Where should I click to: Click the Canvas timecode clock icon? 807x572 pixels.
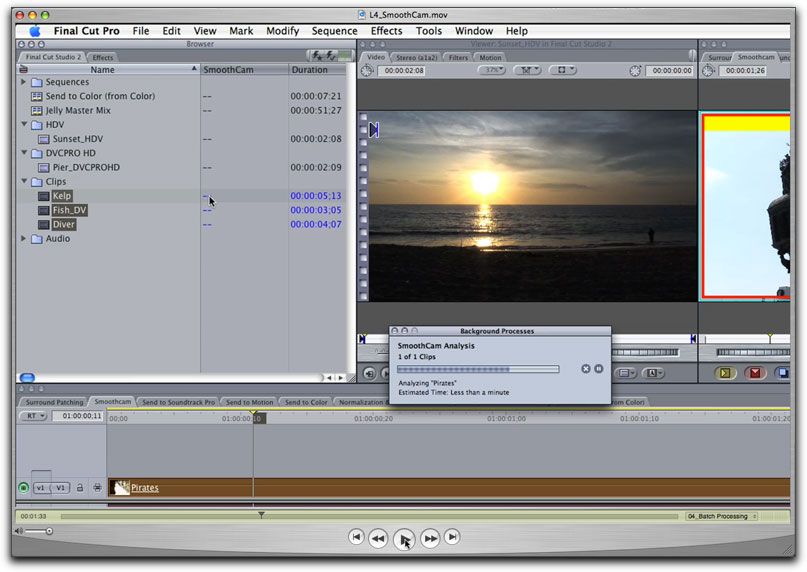pyautogui.click(x=708, y=71)
